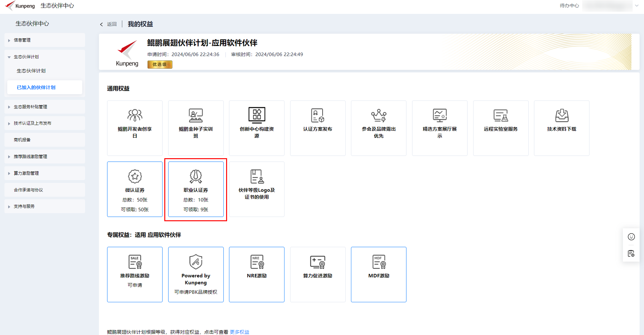Viewport: 644px width, 335px height.
Task: Expand the 算力激励管理 menu
Action: tap(45, 173)
